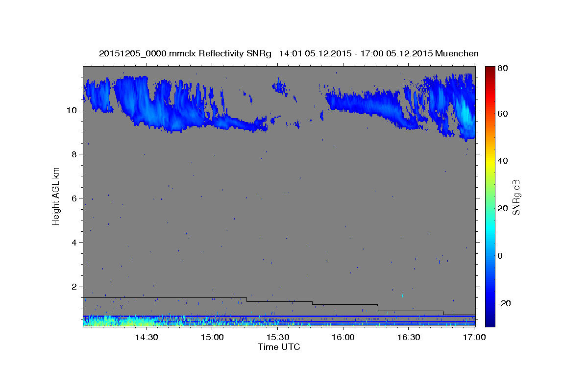Click the 17:00 time tick label

pyautogui.click(x=474, y=338)
